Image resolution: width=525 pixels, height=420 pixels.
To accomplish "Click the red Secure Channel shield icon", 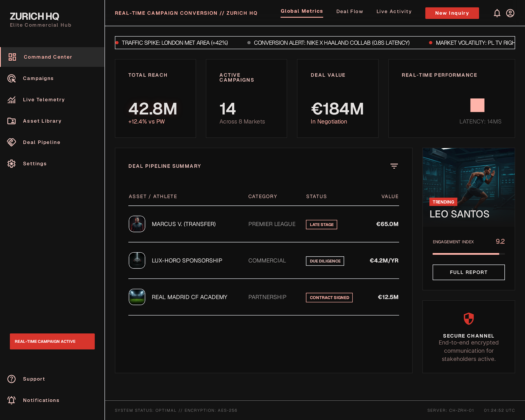I will point(469,318).
